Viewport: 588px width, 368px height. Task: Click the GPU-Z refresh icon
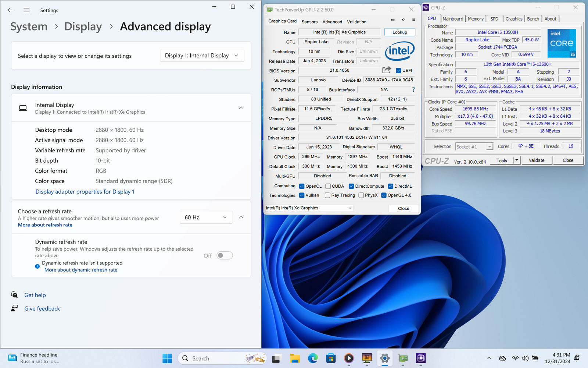[403, 20]
